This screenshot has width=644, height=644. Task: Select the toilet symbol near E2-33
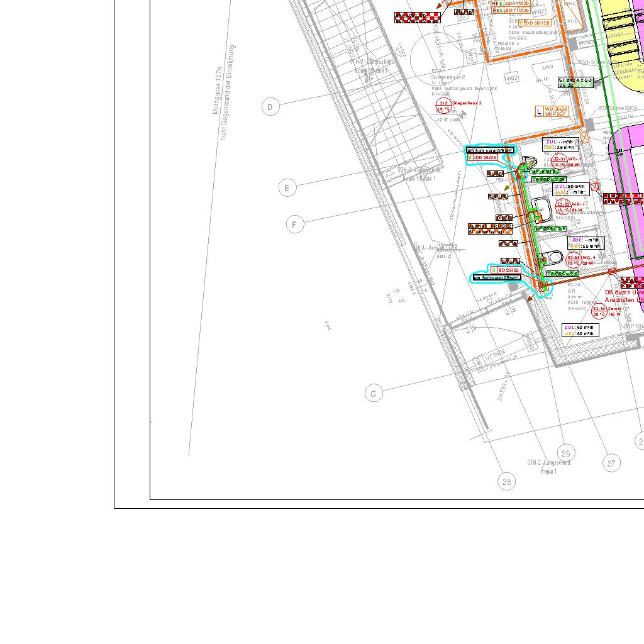point(555,257)
